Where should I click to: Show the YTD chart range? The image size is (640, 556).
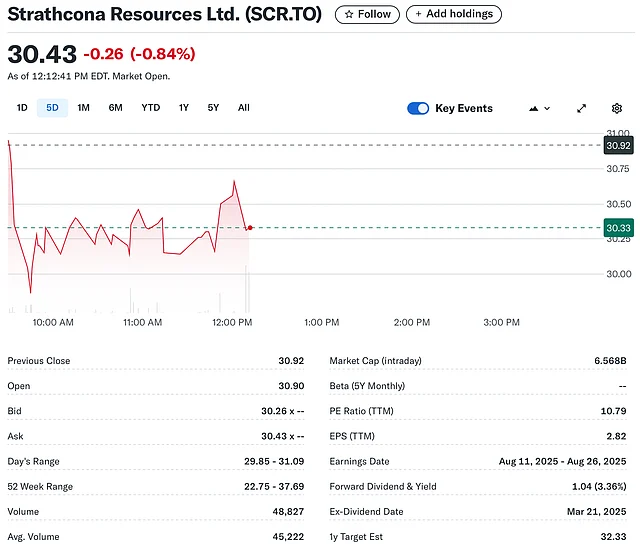pos(151,108)
